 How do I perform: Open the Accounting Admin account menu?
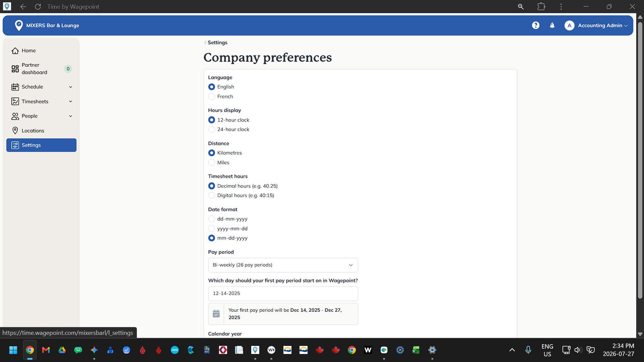click(x=596, y=25)
